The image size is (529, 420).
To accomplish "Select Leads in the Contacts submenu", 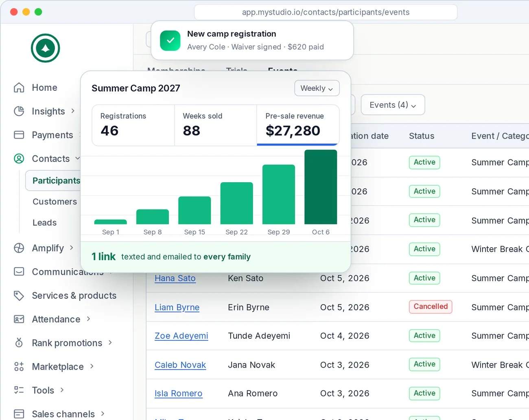I will (44, 223).
